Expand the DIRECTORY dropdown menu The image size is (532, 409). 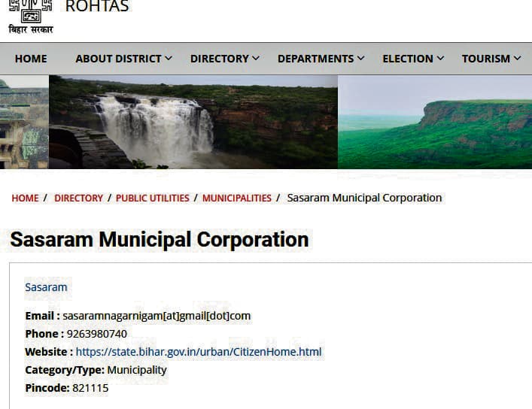click(x=220, y=59)
